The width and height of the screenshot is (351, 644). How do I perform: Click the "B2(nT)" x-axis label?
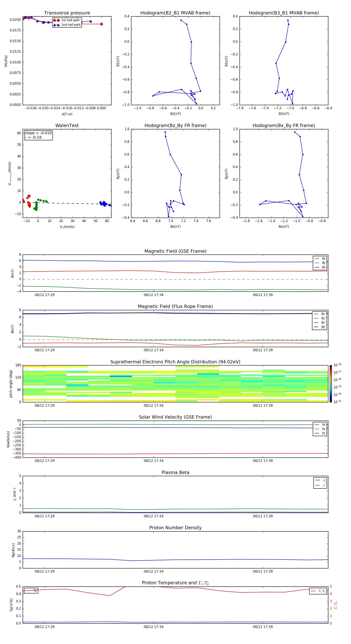tap(175, 114)
